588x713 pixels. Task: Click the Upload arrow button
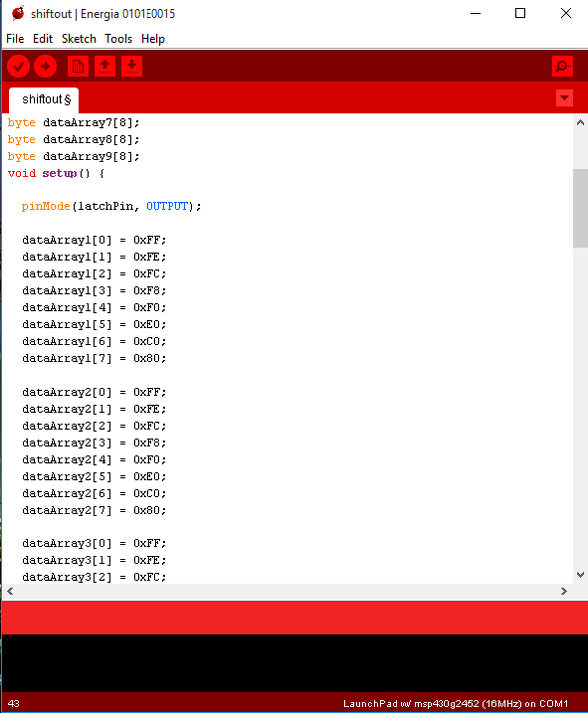(x=45, y=67)
